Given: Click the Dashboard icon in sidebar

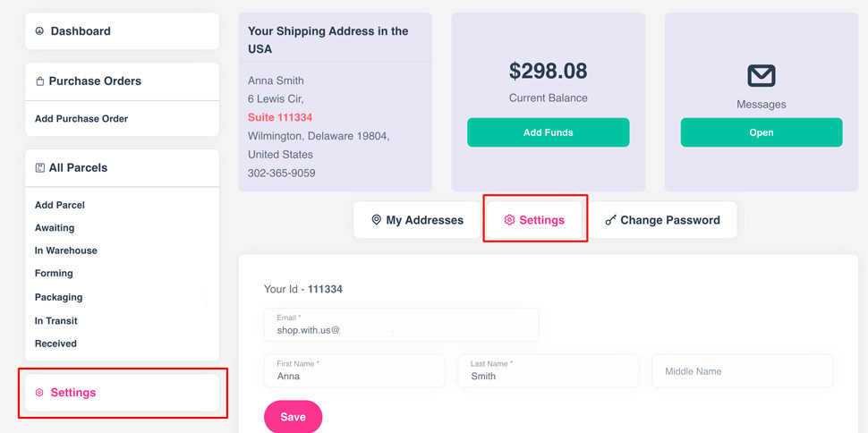Looking at the screenshot, I should point(39,31).
